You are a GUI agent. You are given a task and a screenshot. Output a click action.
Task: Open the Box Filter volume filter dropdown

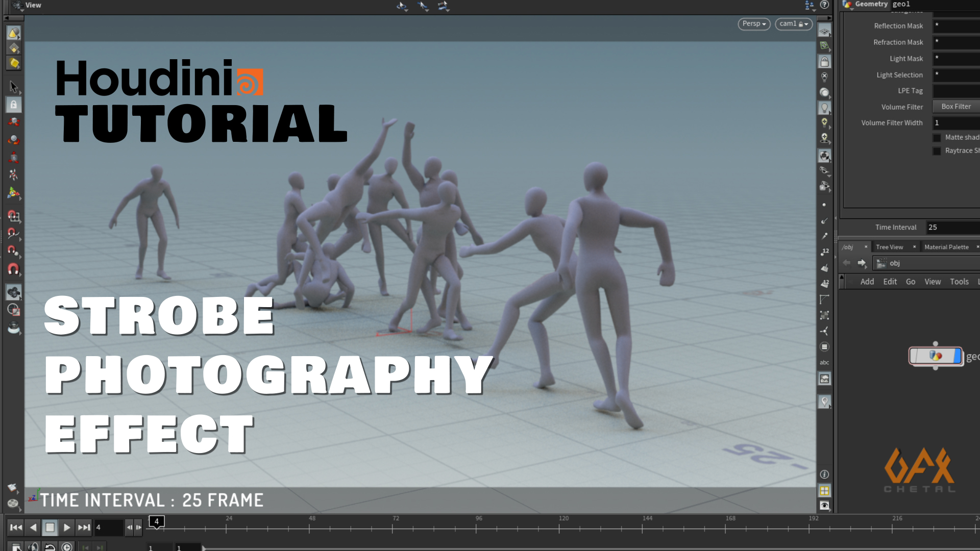956,107
